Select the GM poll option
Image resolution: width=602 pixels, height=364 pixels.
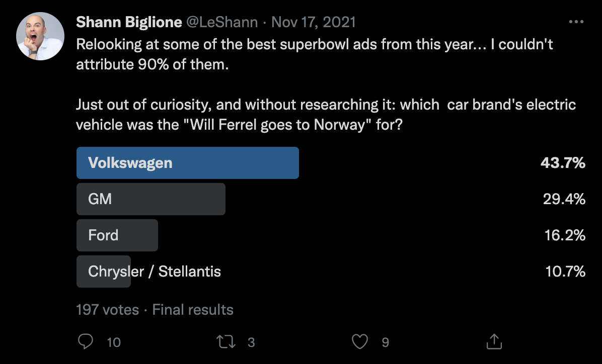[x=150, y=199]
